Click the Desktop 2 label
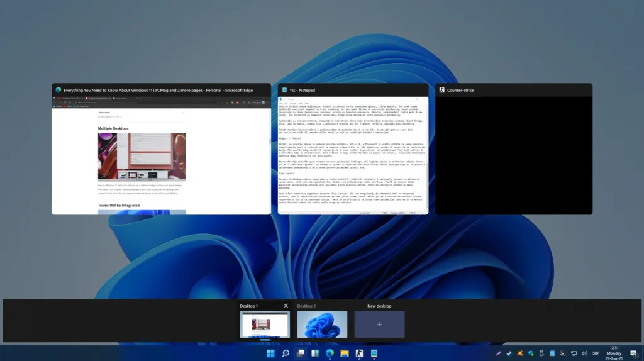 tap(306, 306)
